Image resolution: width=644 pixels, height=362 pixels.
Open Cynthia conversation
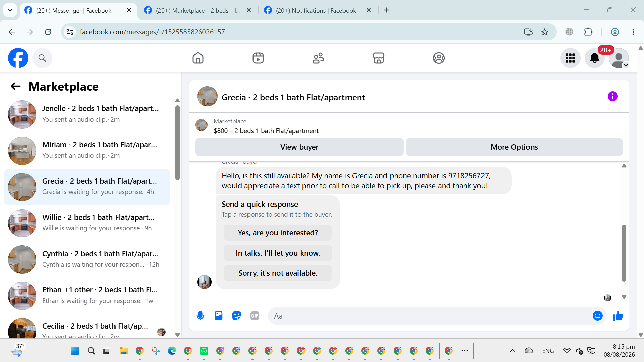[x=87, y=259]
